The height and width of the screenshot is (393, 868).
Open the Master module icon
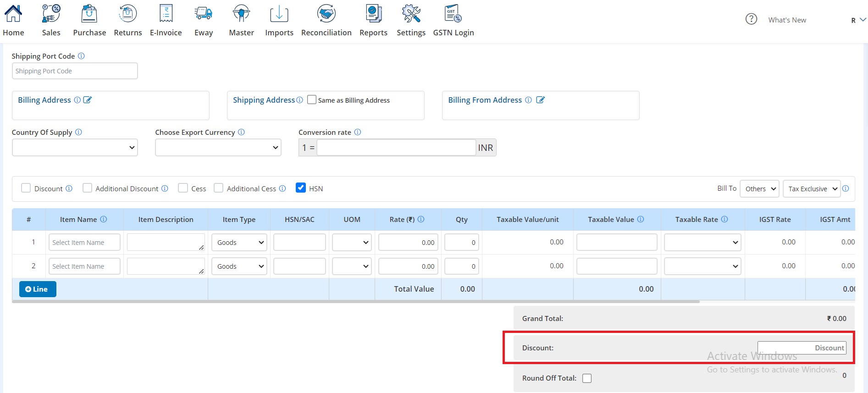[241, 14]
